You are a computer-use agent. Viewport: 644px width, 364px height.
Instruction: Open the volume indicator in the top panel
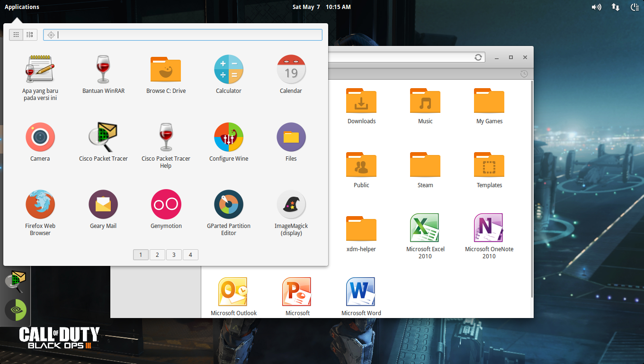[597, 7]
